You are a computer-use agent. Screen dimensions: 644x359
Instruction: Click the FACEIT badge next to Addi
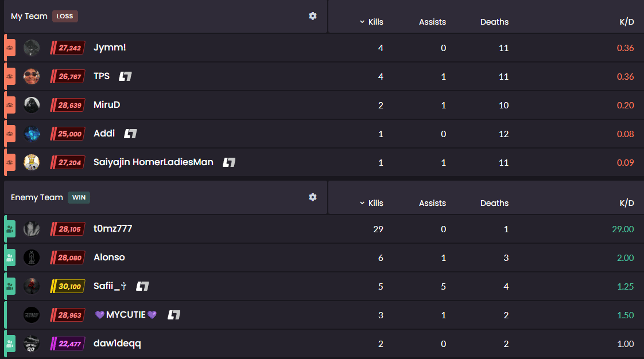(130, 134)
